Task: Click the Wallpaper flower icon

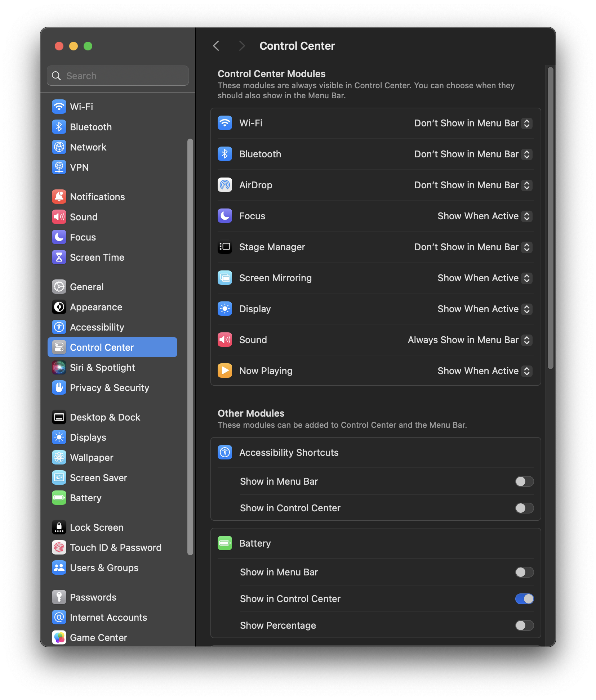Action: click(x=59, y=457)
